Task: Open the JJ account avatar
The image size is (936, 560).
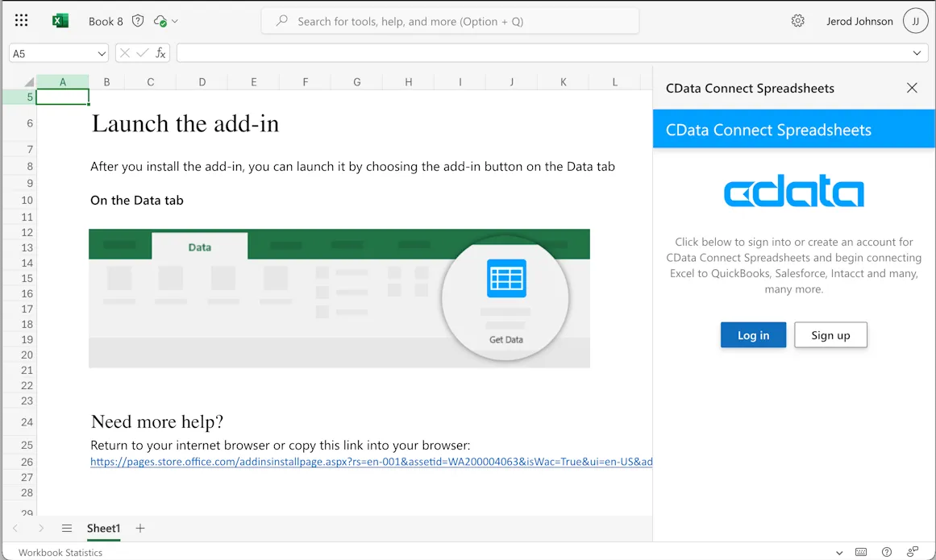Action: pyautogui.click(x=915, y=20)
